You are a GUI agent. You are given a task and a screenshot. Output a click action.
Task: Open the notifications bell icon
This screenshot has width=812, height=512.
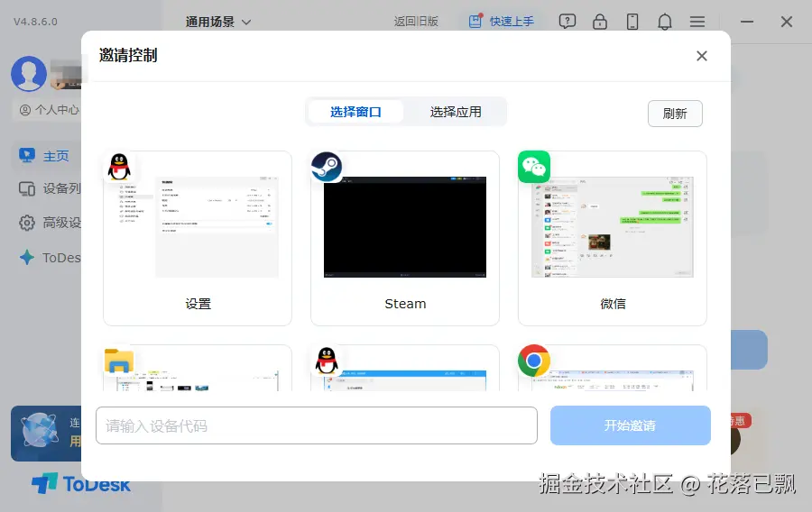[x=665, y=22]
